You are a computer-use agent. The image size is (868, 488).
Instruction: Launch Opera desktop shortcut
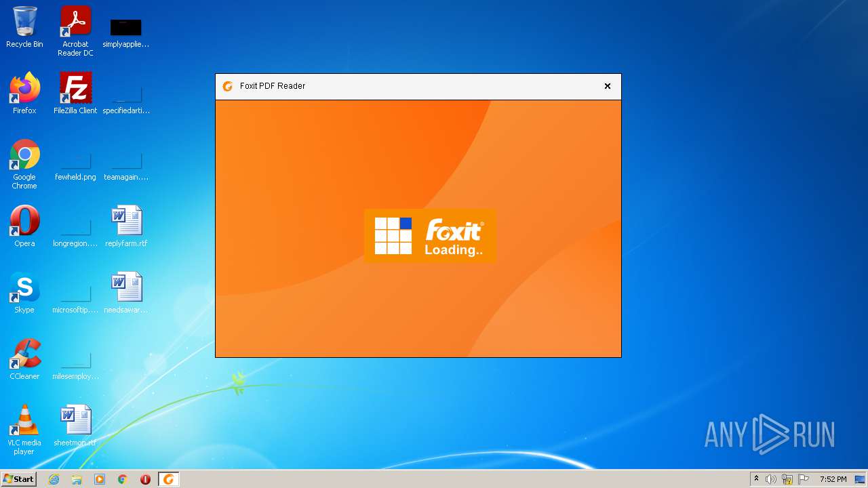(24, 226)
